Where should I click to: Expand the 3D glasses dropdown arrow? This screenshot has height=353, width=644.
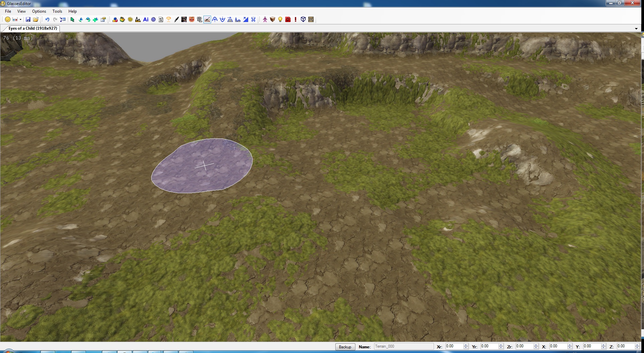(x=20, y=20)
